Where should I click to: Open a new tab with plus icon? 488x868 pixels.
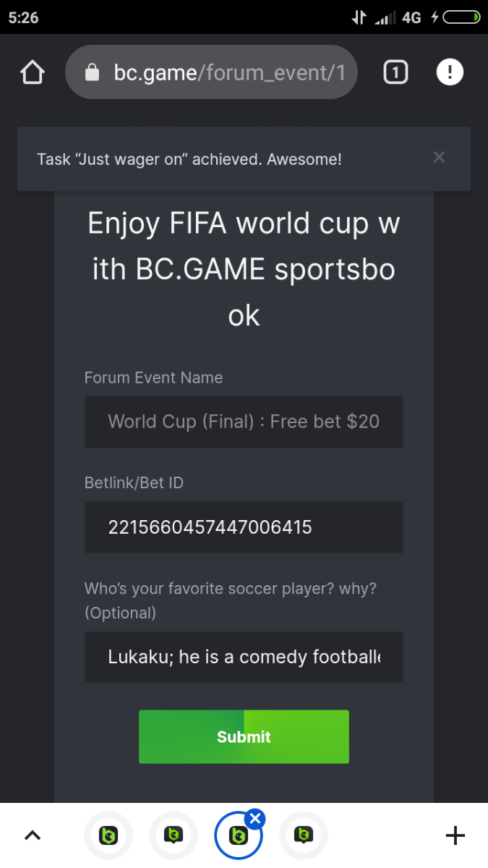point(455,835)
